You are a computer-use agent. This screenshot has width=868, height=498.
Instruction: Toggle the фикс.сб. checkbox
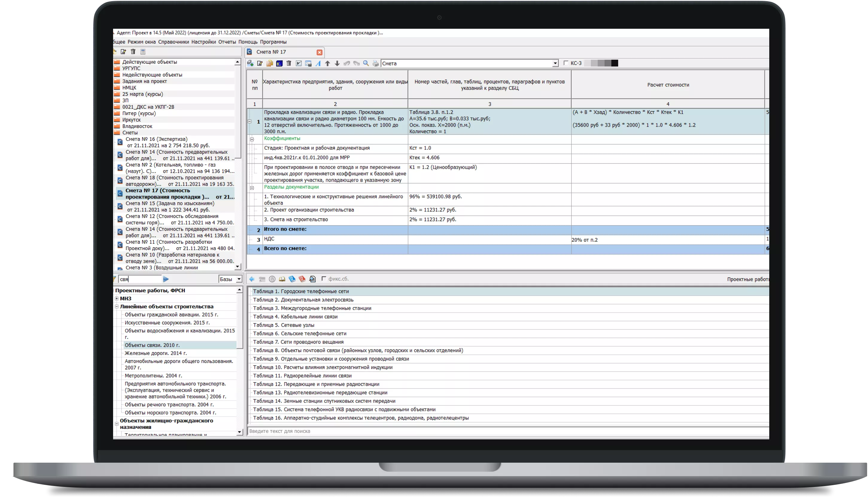coord(324,279)
